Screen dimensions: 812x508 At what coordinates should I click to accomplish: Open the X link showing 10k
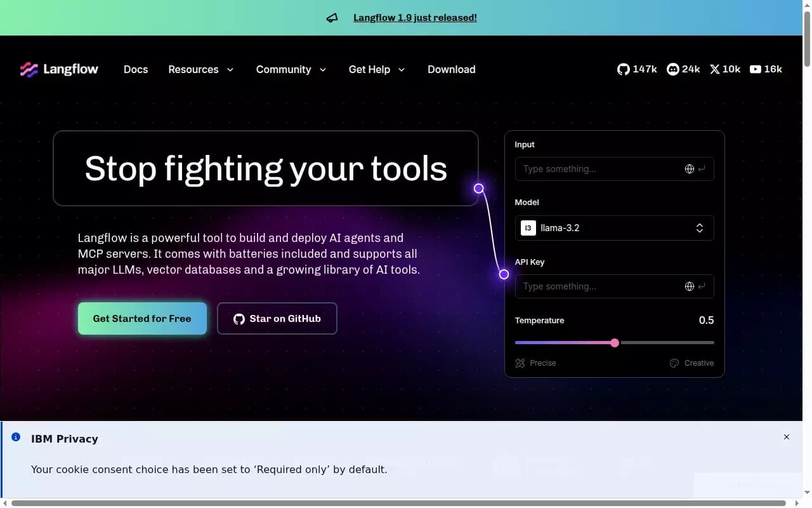click(x=725, y=69)
